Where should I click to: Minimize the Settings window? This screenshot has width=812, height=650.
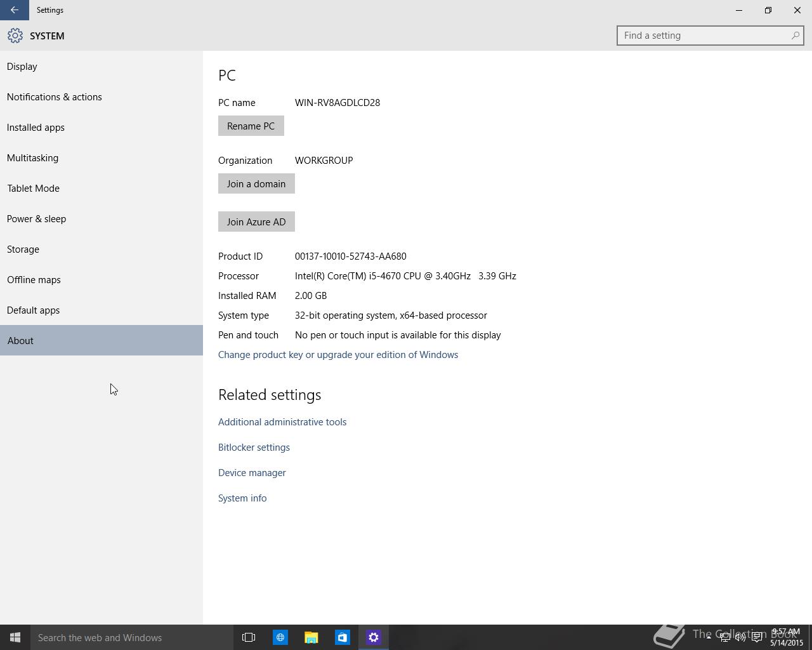click(x=739, y=10)
